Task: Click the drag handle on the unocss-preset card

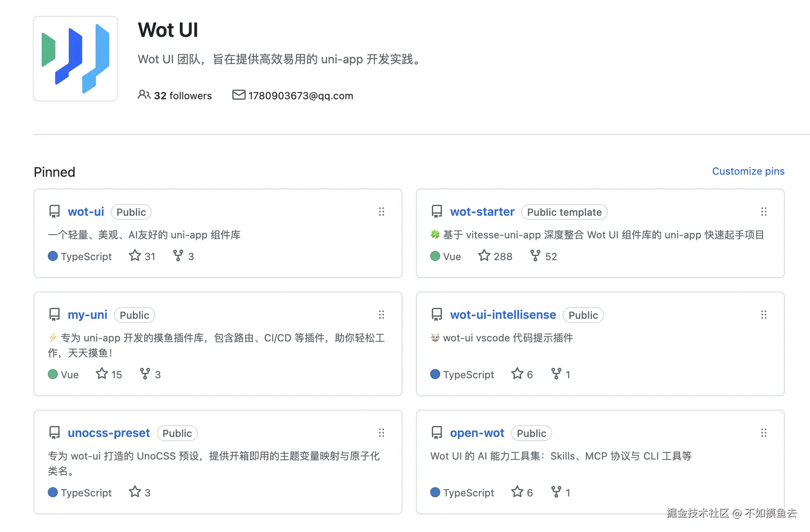Action: [x=381, y=433]
